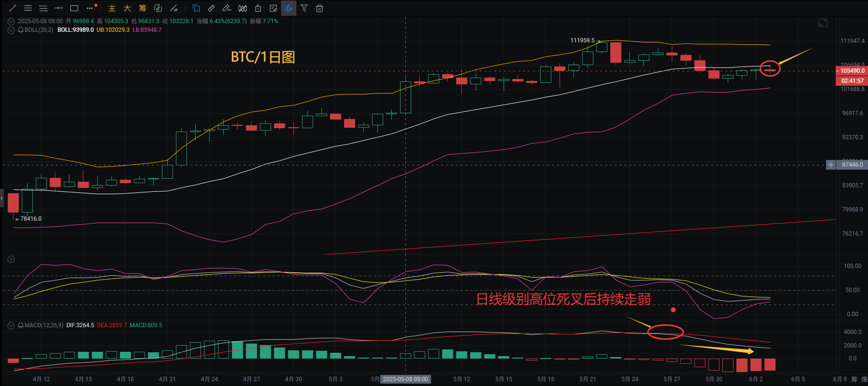Collapse the OHLC date info row
This screenshot has width=868, height=386.
click(x=11, y=21)
